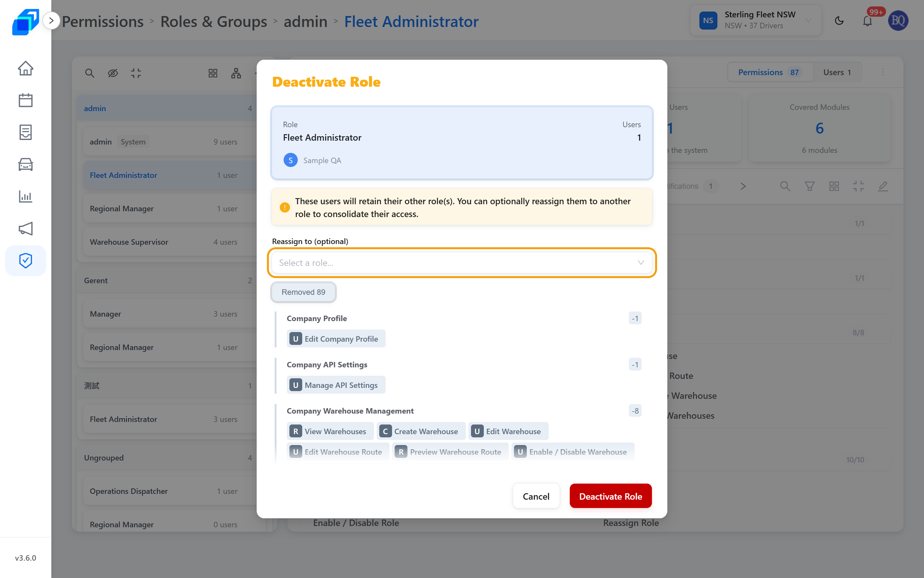Select the Manager role with 3 users

coord(170,314)
